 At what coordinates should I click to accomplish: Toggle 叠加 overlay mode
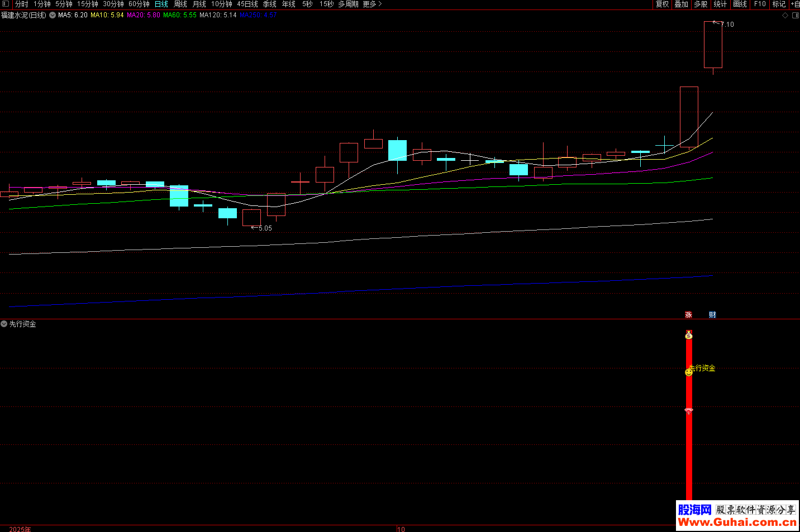click(681, 4)
